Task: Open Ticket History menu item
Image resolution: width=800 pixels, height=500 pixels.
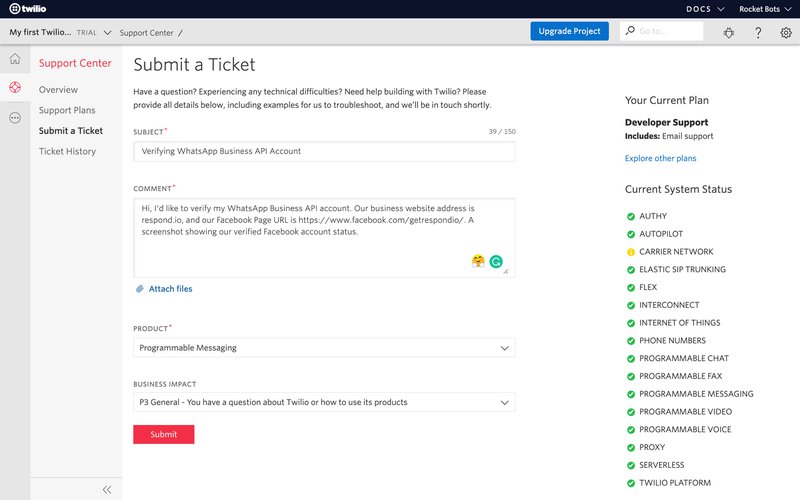Action: (67, 151)
